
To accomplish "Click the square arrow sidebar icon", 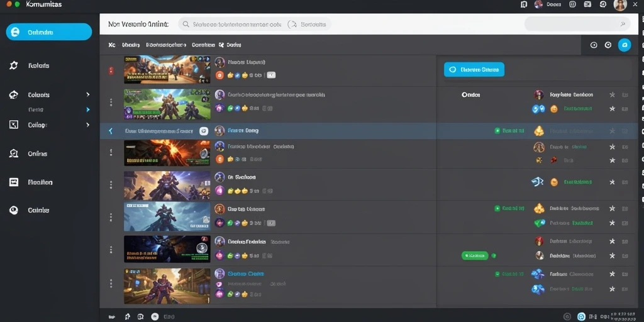I will pyautogui.click(x=14, y=125).
